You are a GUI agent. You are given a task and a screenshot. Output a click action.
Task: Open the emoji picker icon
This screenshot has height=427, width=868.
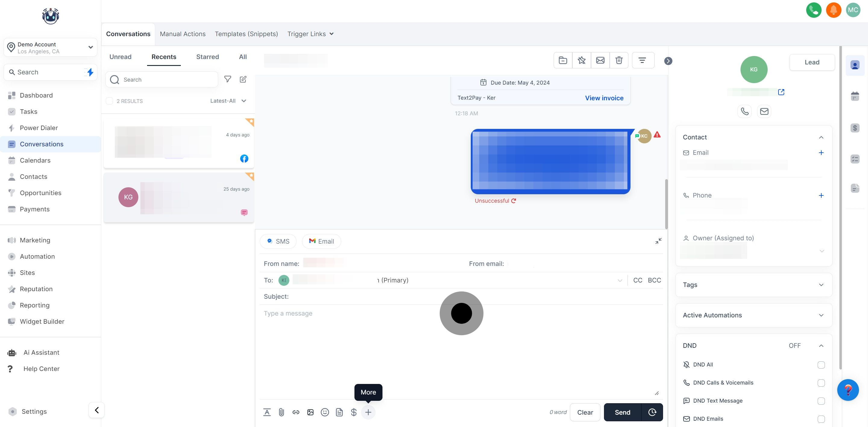pyautogui.click(x=325, y=412)
